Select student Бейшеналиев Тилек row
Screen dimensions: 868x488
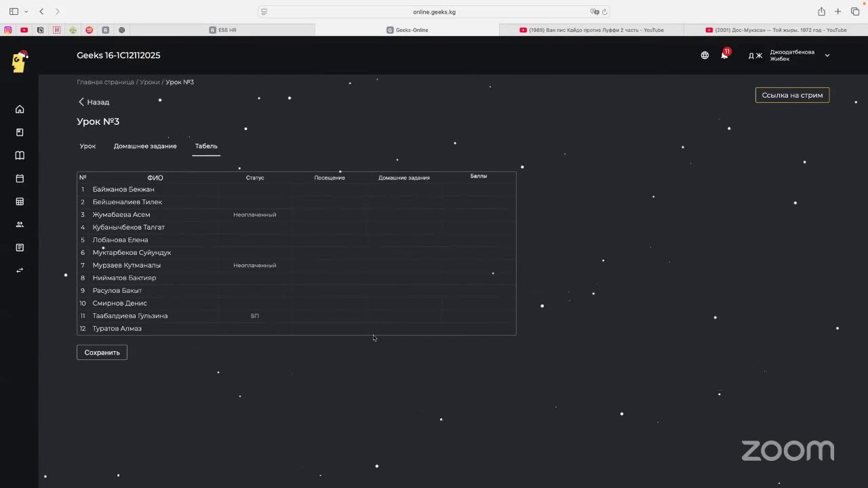[296, 202]
